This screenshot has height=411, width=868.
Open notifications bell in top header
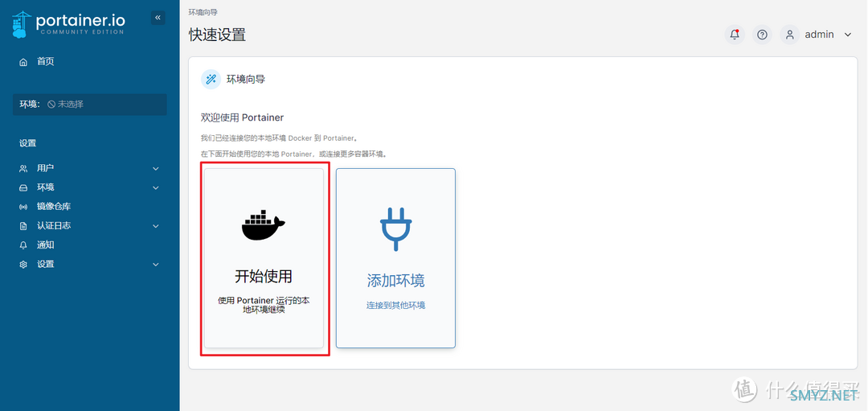click(x=735, y=35)
